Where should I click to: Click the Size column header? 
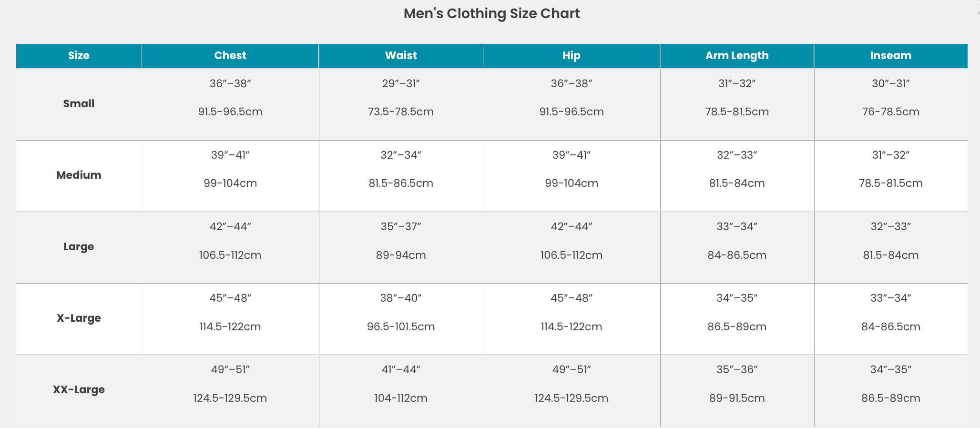click(79, 55)
